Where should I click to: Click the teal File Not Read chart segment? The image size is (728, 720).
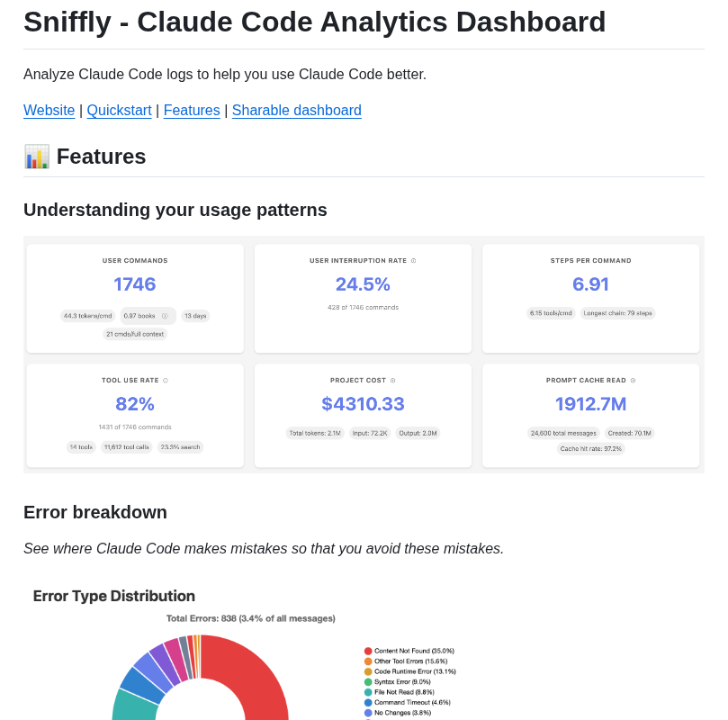[133, 706]
